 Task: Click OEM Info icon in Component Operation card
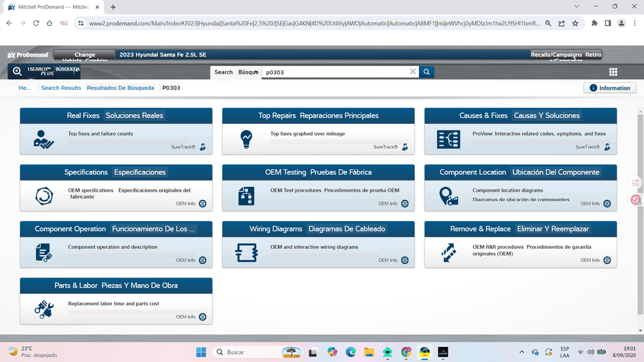203,260
